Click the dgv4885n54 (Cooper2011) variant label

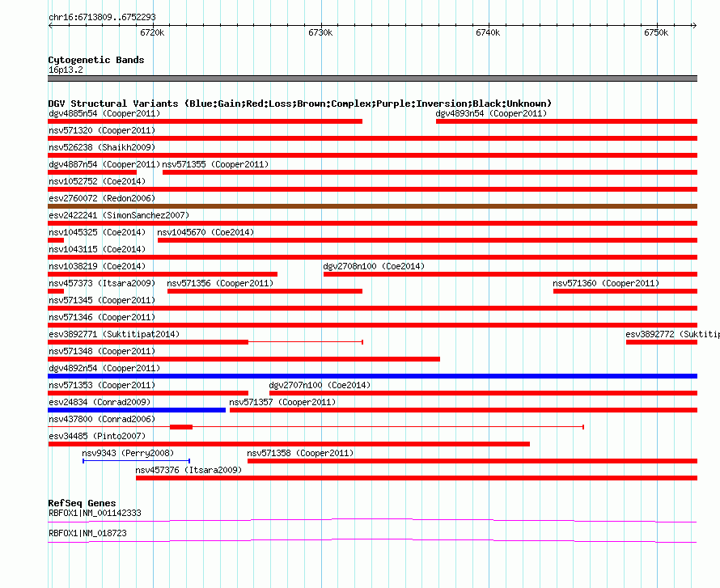click(104, 113)
